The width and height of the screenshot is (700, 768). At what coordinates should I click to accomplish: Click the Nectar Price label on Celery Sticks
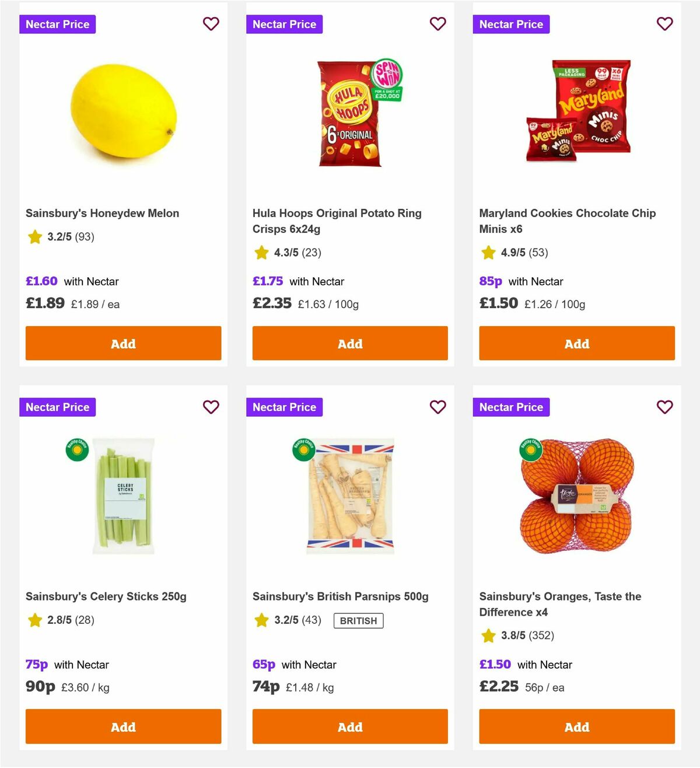(57, 407)
